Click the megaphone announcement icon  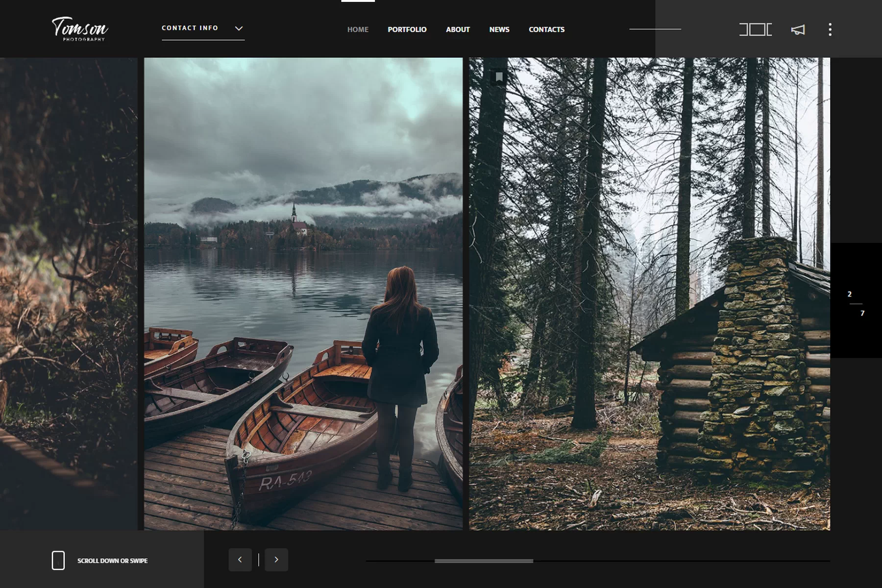(798, 30)
